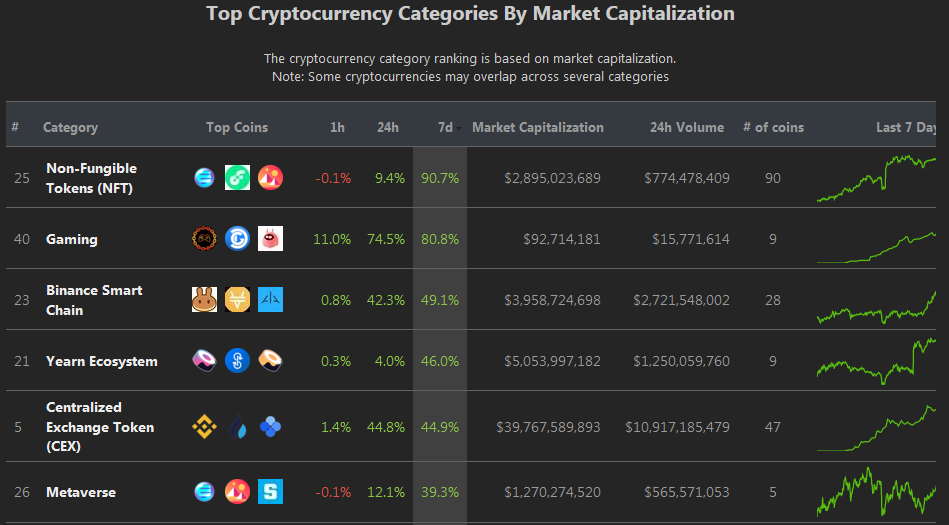
Task: Click the Binance Coin logo in CEX row
Action: pyautogui.click(x=204, y=427)
